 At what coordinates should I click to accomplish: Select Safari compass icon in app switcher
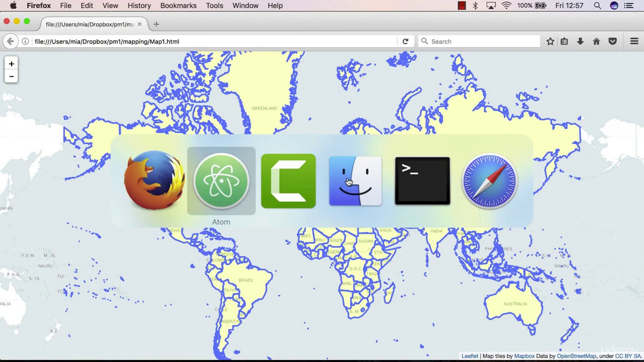(490, 181)
